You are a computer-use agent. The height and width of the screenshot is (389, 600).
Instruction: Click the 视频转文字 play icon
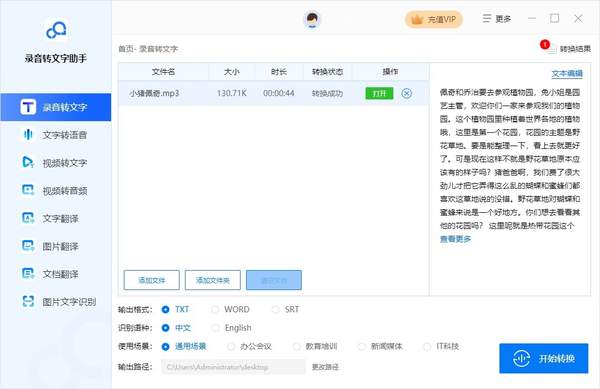[28, 162]
